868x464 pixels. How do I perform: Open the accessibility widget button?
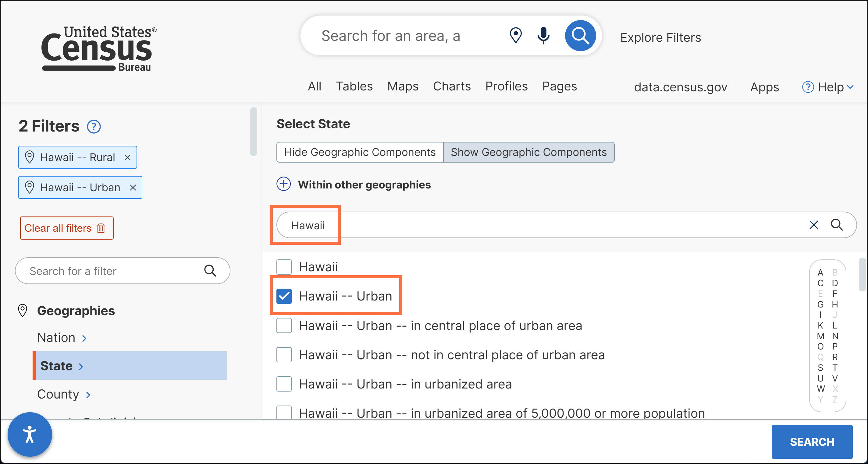(x=30, y=434)
